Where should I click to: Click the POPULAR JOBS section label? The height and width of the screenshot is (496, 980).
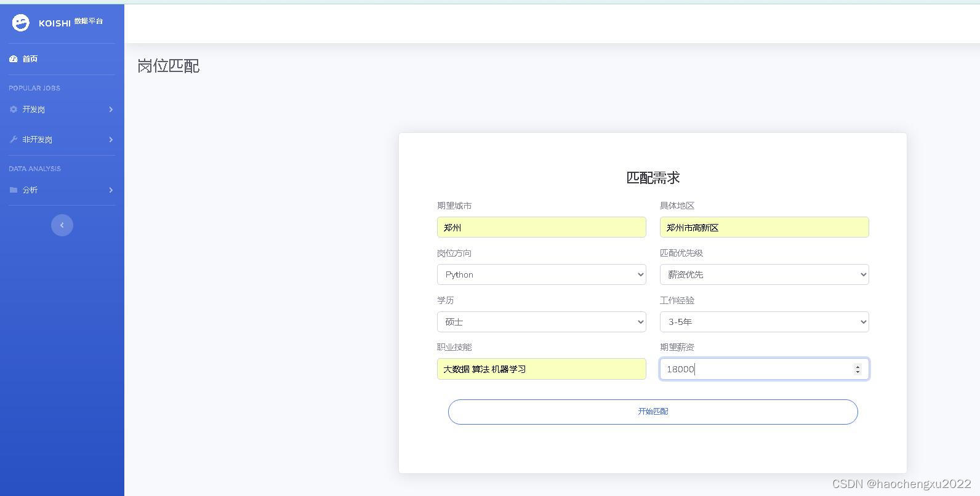[34, 88]
